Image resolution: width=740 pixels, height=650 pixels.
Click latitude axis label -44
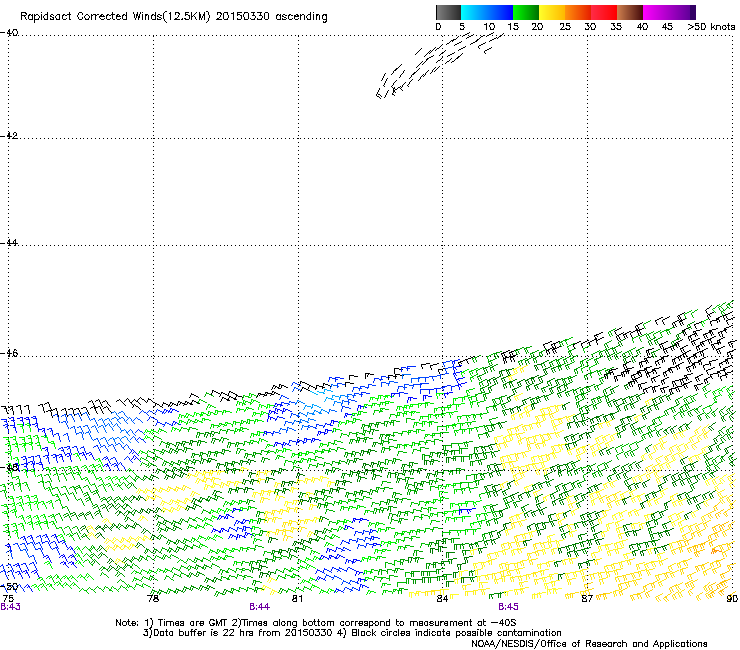pos(9,243)
